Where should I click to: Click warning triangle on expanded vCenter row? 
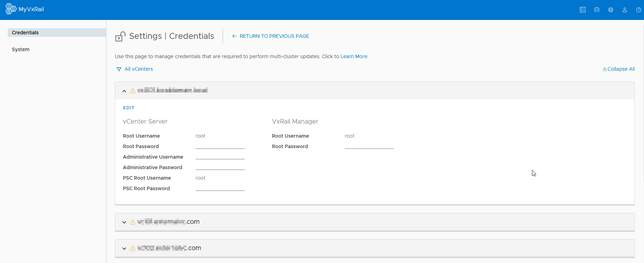click(133, 91)
